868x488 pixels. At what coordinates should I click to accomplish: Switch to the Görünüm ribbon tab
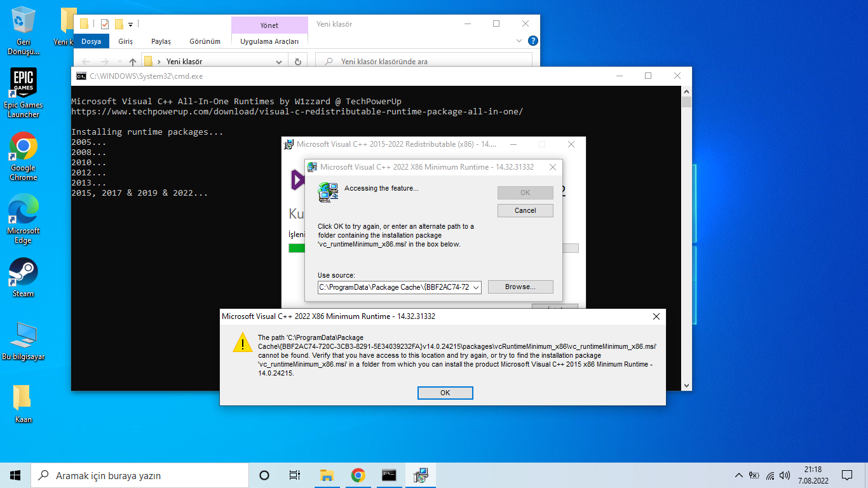205,41
